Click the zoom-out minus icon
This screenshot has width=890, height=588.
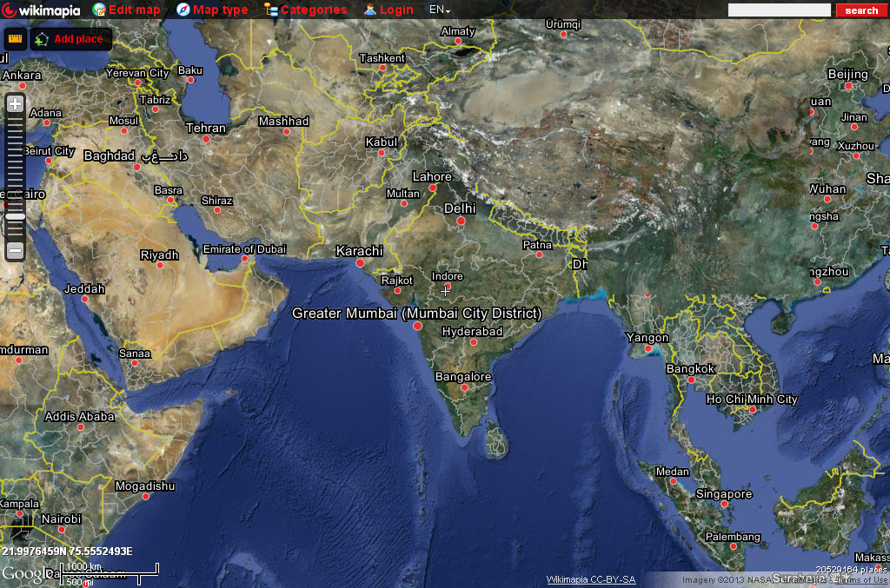pyautogui.click(x=14, y=249)
